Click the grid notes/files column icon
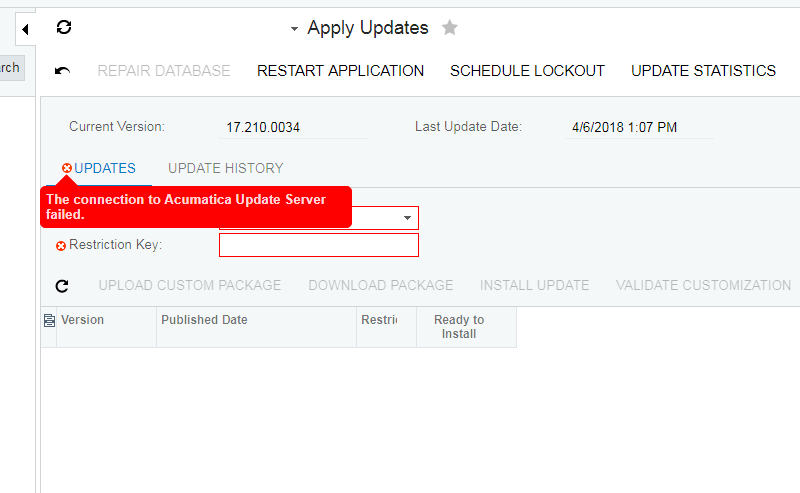This screenshot has height=493, width=800. [x=49, y=321]
